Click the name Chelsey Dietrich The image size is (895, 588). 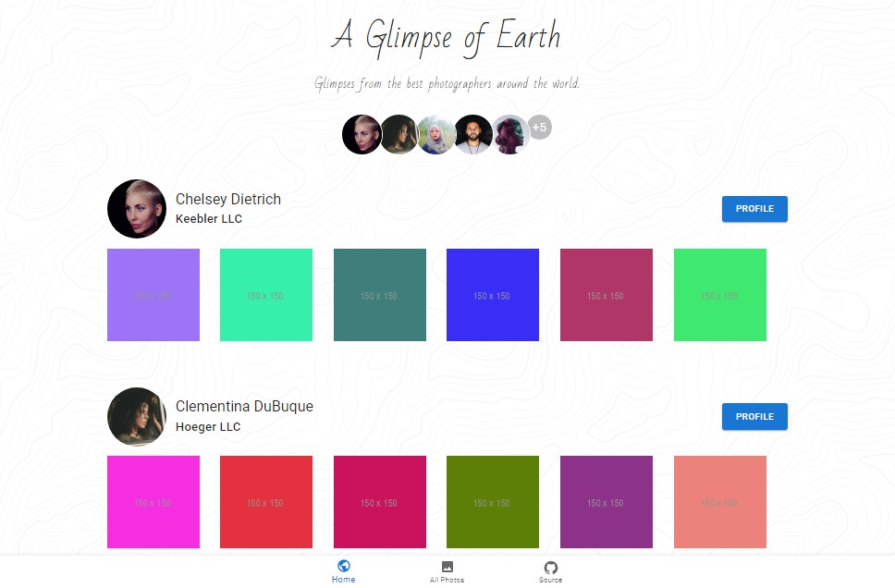click(x=228, y=199)
